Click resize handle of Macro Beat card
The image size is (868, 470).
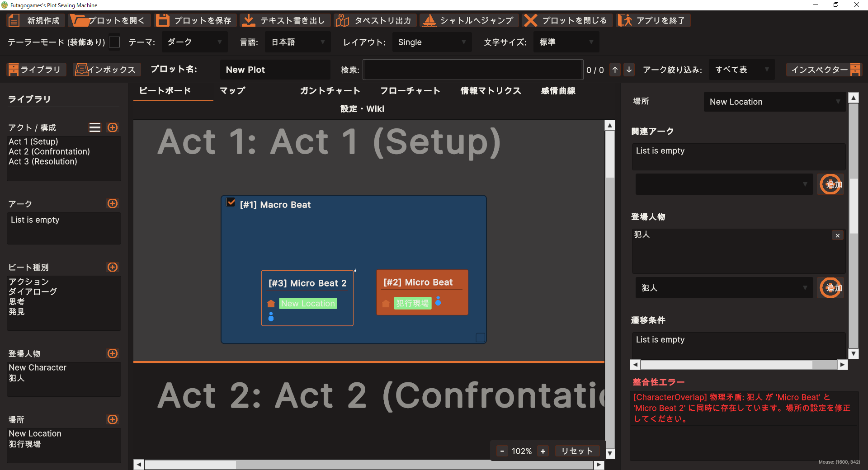tap(481, 338)
